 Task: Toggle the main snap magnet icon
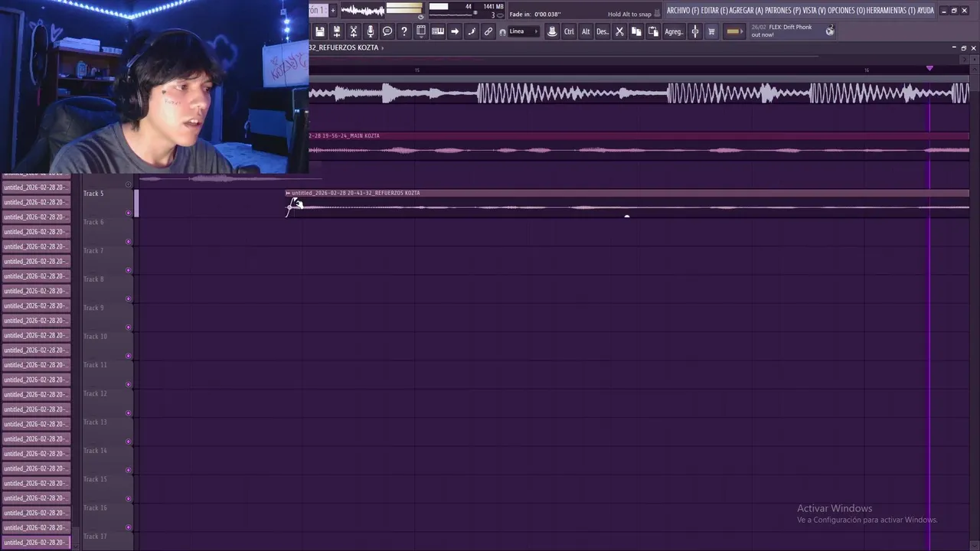pos(502,32)
